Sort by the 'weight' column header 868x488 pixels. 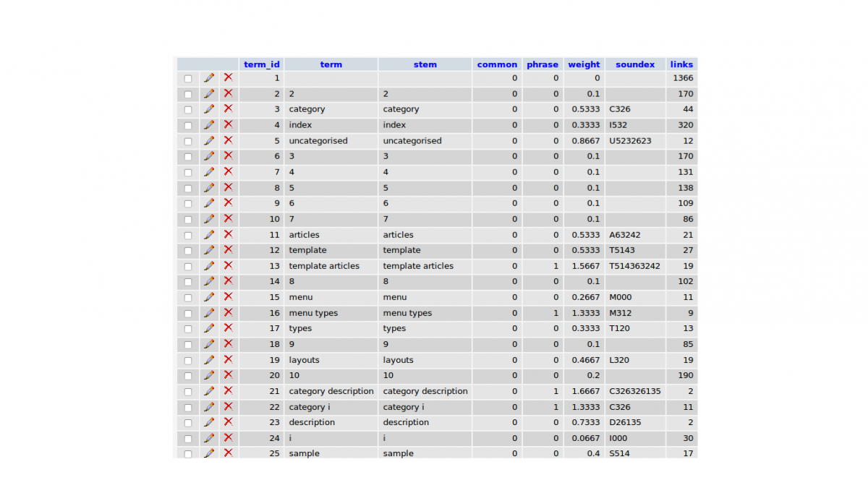pos(584,64)
